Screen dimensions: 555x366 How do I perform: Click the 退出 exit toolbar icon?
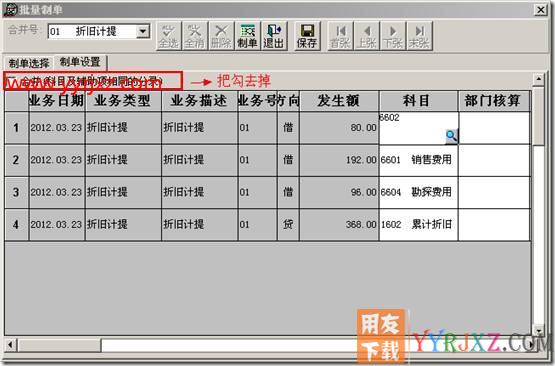[x=274, y=36]
